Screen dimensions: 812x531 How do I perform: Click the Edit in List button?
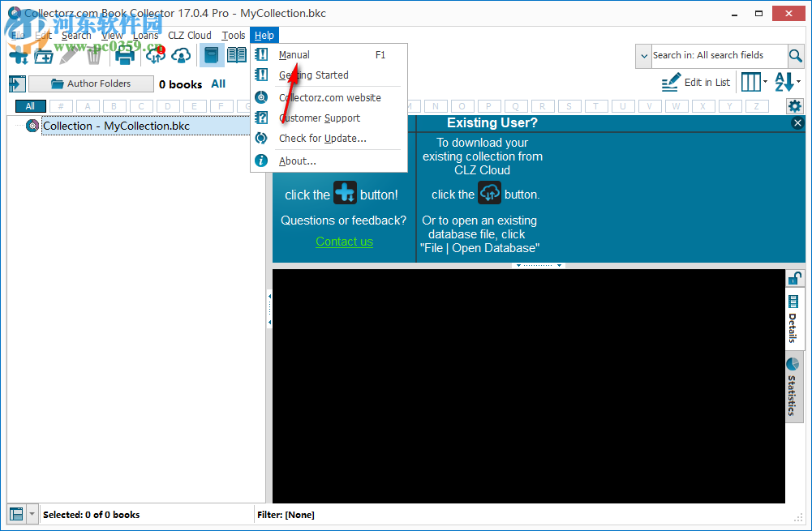coord(696,83)
